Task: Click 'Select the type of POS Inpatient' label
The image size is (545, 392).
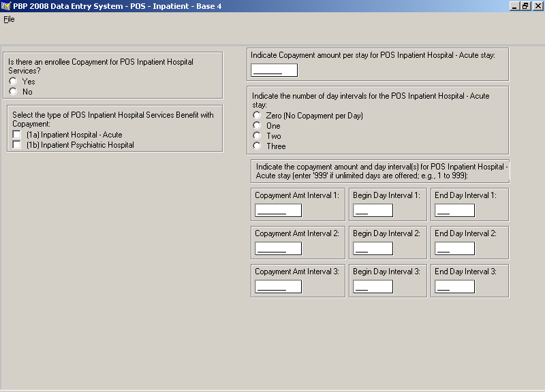Action: [x=113, y=119]
